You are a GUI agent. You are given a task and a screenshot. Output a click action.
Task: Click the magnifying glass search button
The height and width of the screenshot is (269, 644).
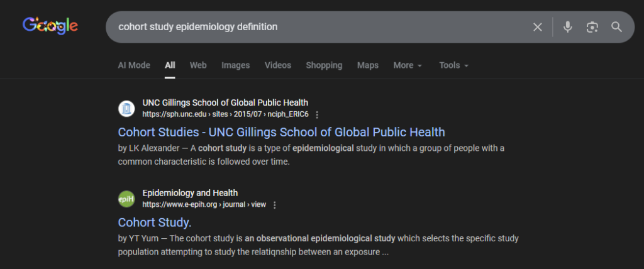616,27
